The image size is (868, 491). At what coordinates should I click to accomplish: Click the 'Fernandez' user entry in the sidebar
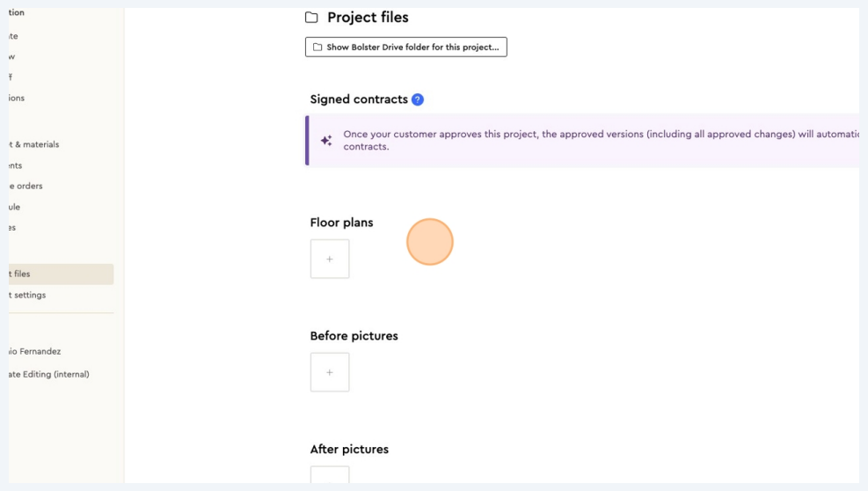point(35,352)
